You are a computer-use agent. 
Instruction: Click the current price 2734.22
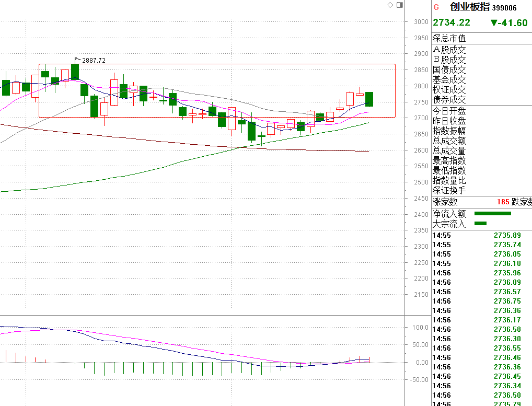pos(452,22)
